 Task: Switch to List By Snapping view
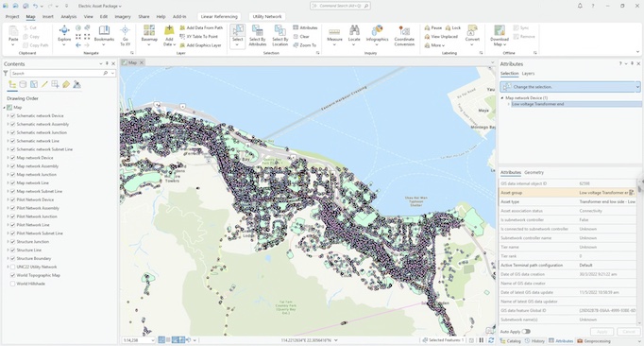(x=55, y=84)
